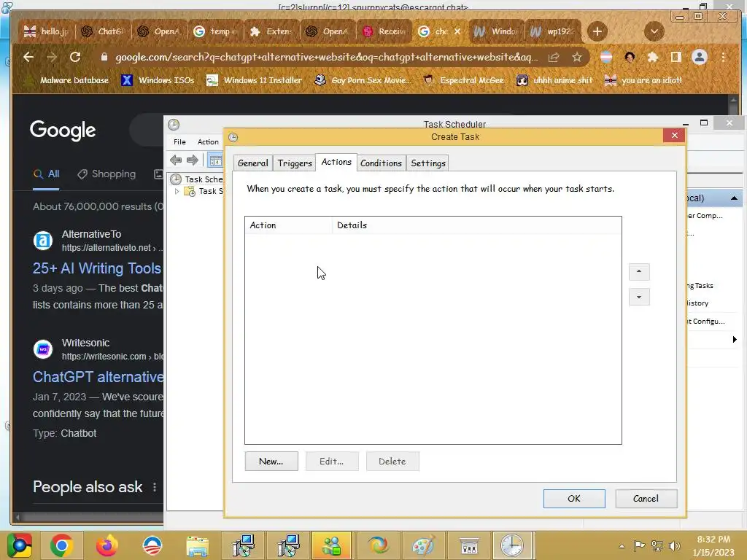Click the volume speaker tray icon
This screenshot has height=560, width=747.
674,545
